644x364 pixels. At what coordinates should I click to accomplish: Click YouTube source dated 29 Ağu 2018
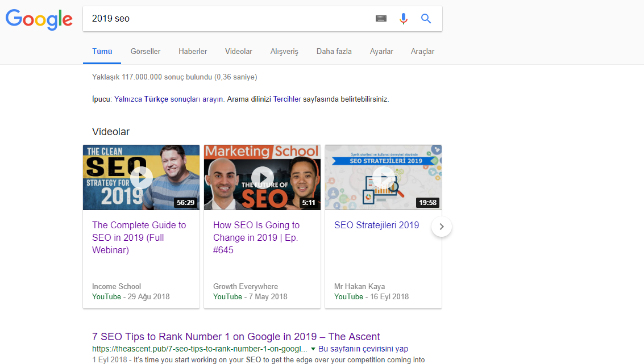point(106,296)
